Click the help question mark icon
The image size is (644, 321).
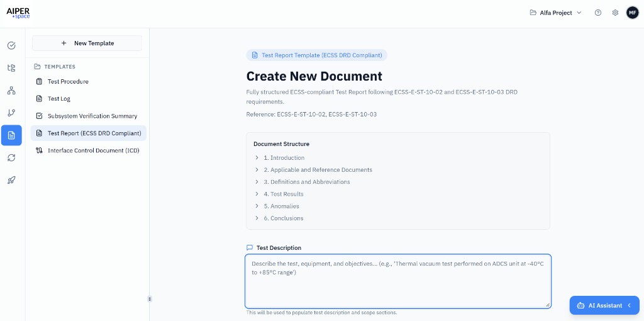pyautogui.click(x=598, y=13)
